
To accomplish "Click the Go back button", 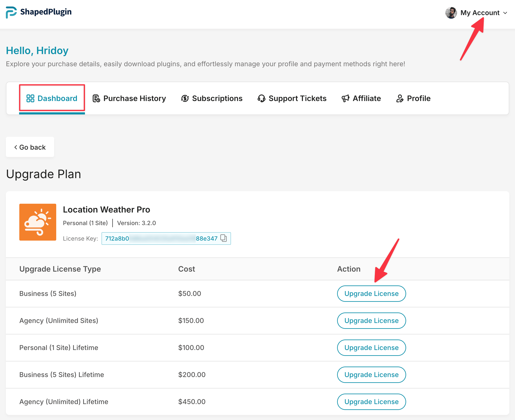I will tap(30, 147).
